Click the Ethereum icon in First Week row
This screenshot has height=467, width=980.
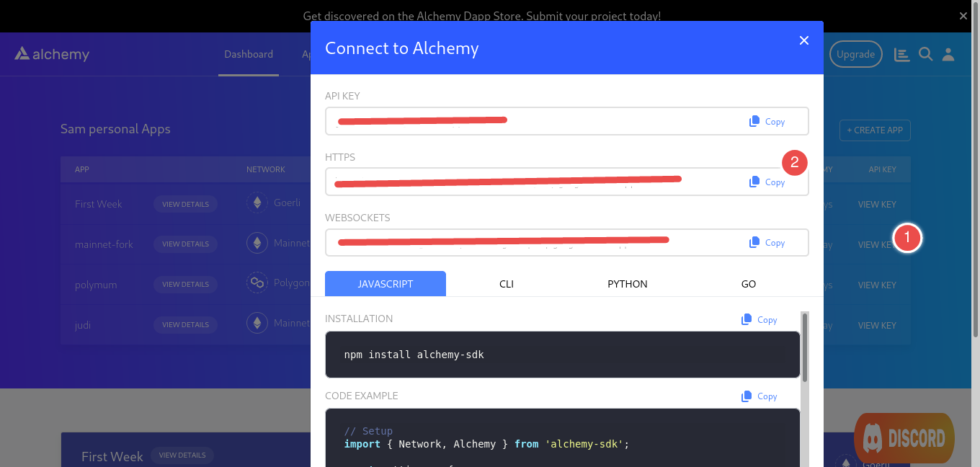(x=257, y=203)
